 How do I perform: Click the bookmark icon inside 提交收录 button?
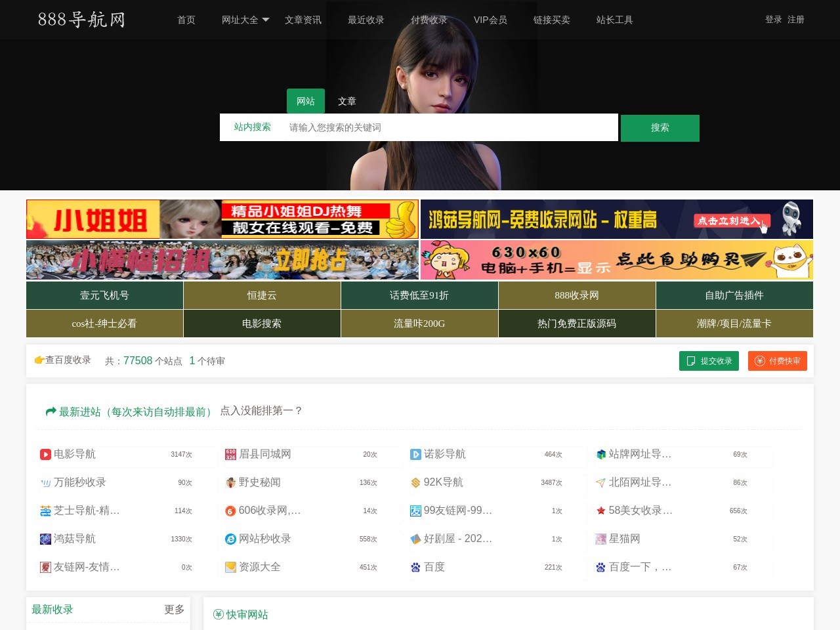coord(690,361)
